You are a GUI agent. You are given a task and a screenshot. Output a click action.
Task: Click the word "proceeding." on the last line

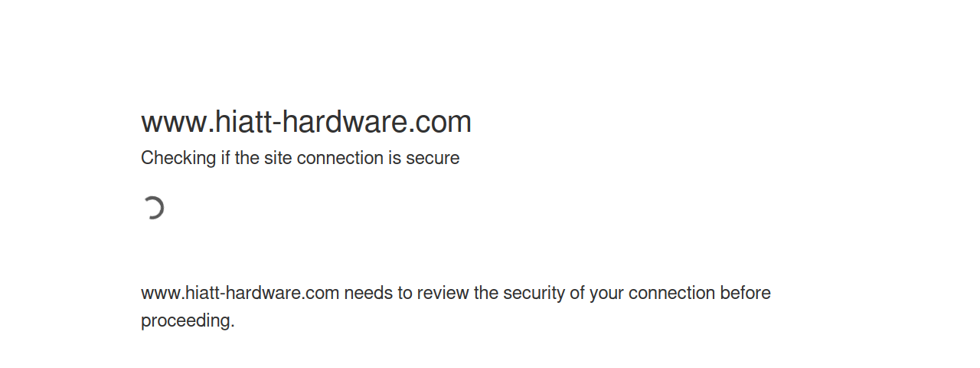188,320
